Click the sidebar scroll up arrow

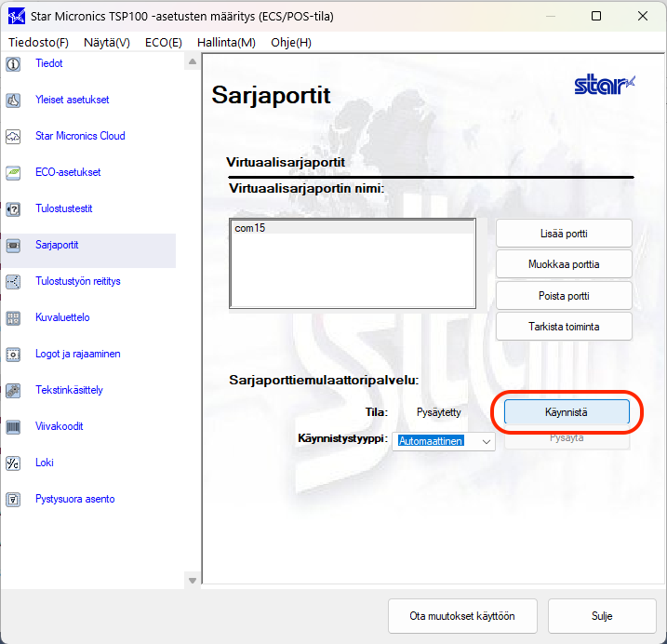pos(193,62)
